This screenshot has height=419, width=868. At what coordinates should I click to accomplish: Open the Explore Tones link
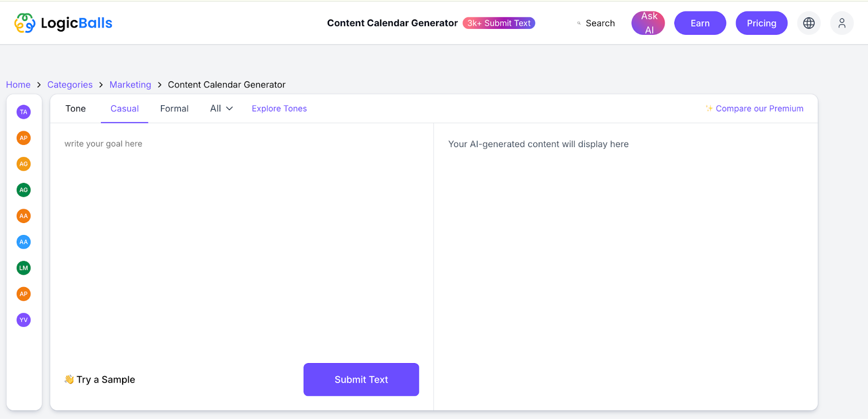pos(279,109)
